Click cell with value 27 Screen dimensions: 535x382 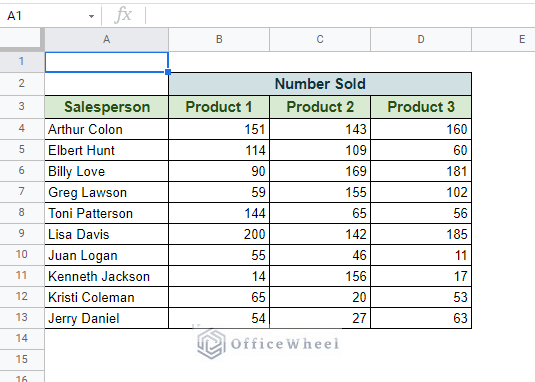(x=320, y=318)
